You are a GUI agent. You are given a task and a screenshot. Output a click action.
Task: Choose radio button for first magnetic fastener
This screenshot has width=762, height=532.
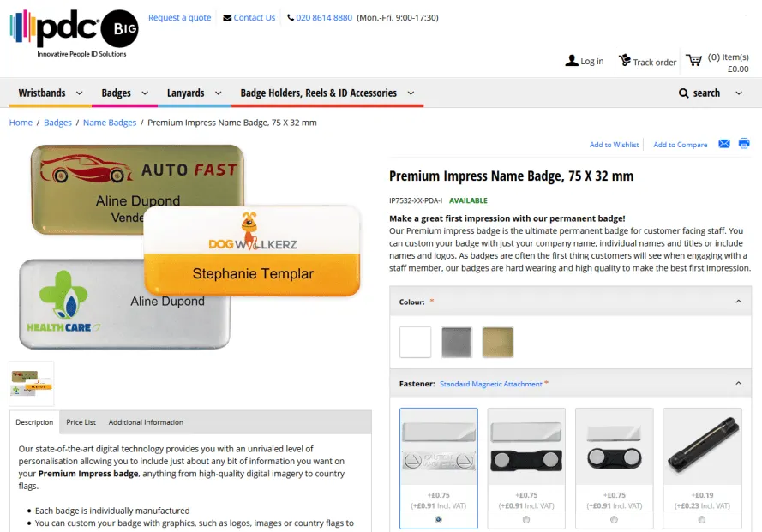(438, 519)
